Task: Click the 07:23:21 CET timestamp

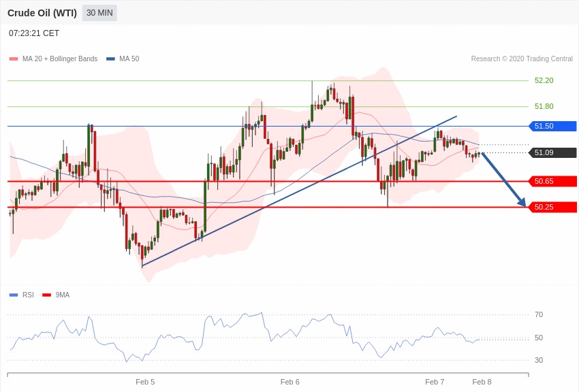Action: coord(34,33)
